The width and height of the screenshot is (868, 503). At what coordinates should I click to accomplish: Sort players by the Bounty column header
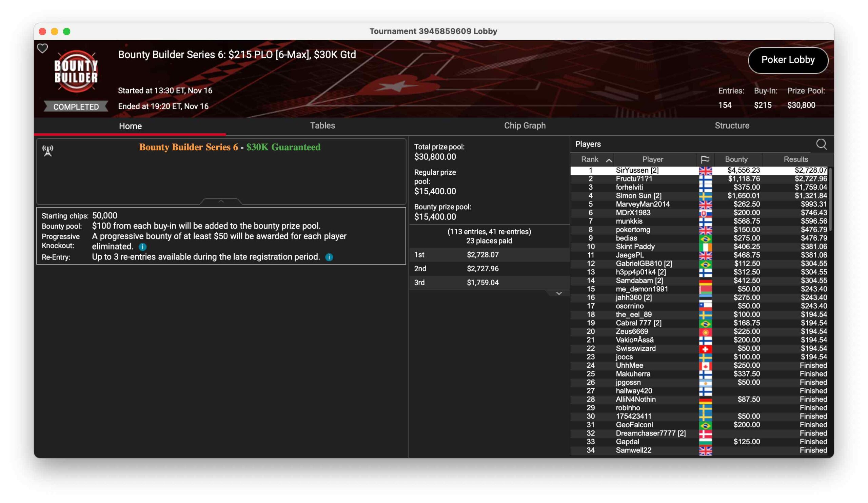pos(736,159)
